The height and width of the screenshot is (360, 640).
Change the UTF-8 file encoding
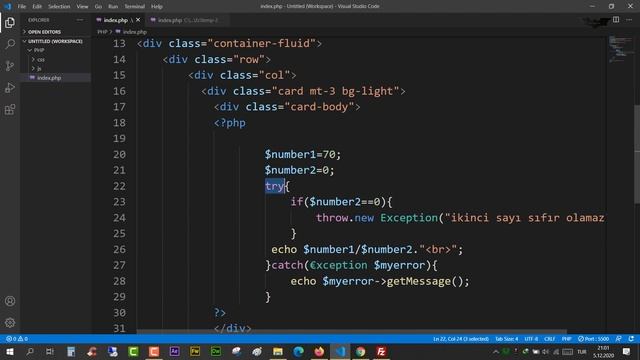[531, 339]
